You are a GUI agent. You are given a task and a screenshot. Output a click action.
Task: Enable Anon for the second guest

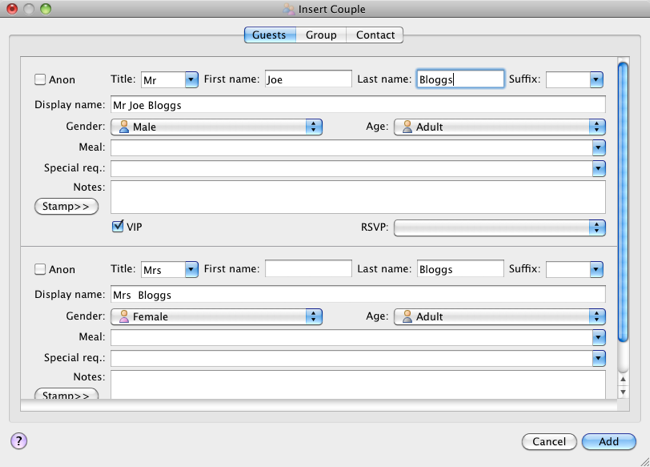pos(40,269)
